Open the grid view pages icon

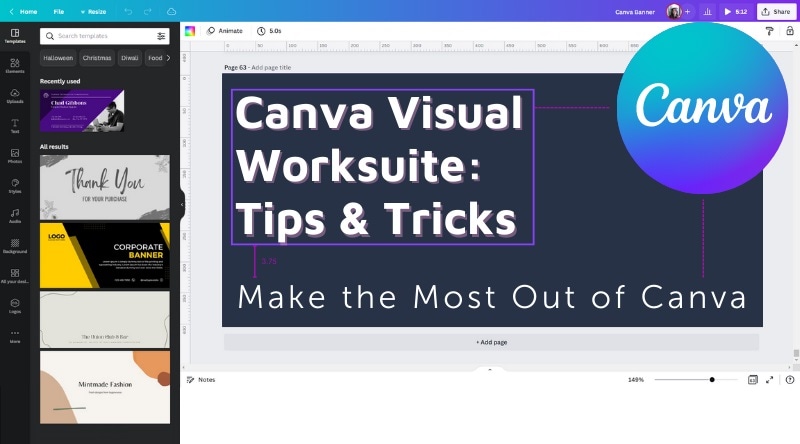point(753,380)
